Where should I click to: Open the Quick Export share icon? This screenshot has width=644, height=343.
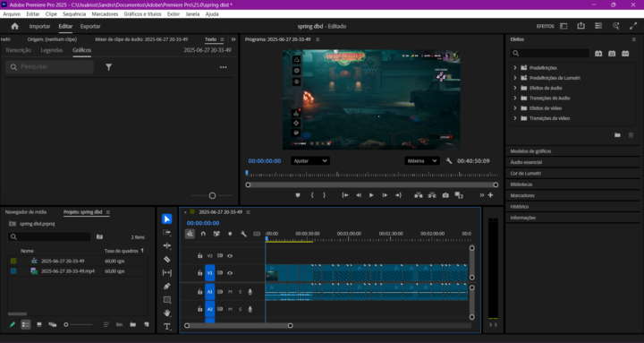(580, 26)
